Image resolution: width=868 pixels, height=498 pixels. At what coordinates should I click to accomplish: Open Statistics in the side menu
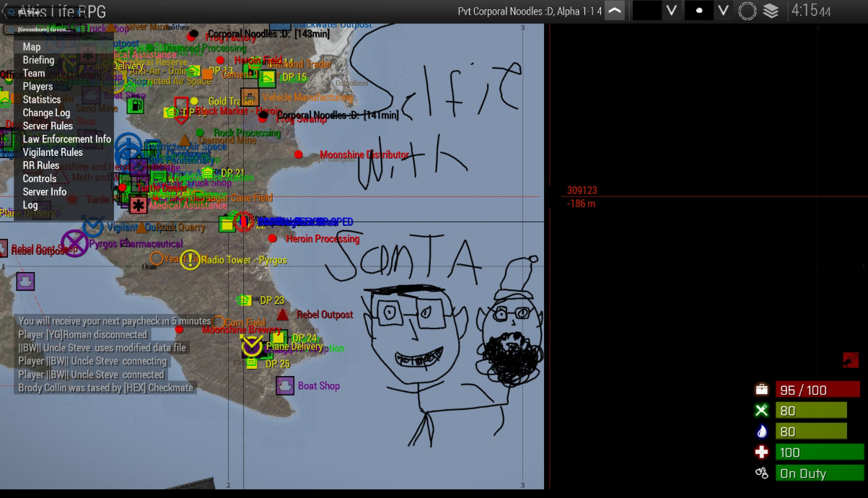(63, 100)
